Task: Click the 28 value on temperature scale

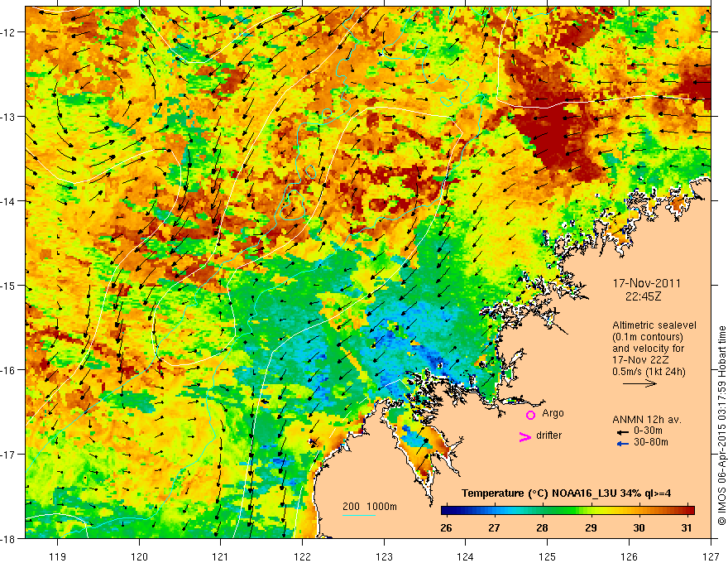Action: coord(542,527)
